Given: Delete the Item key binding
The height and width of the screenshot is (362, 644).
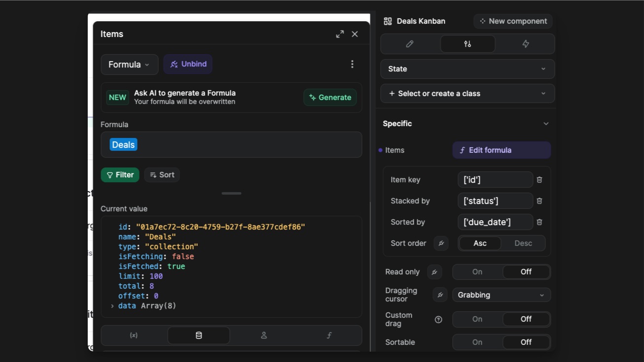Looking at the screenshot, I should click(x=539, y=180).
